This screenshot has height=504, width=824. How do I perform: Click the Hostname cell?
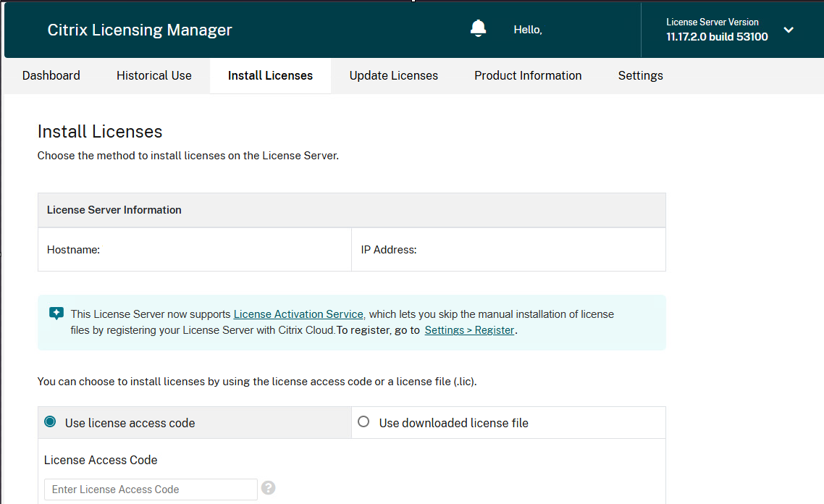click(x=194, y=250)
